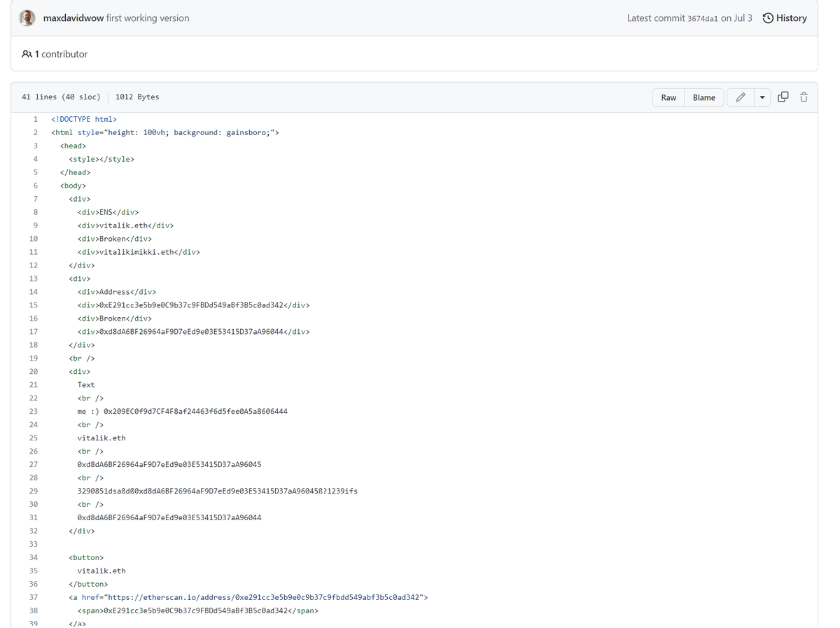Screen dimensions: 840x628
Task: Select line number 1
Action: [x=35, y=119]
